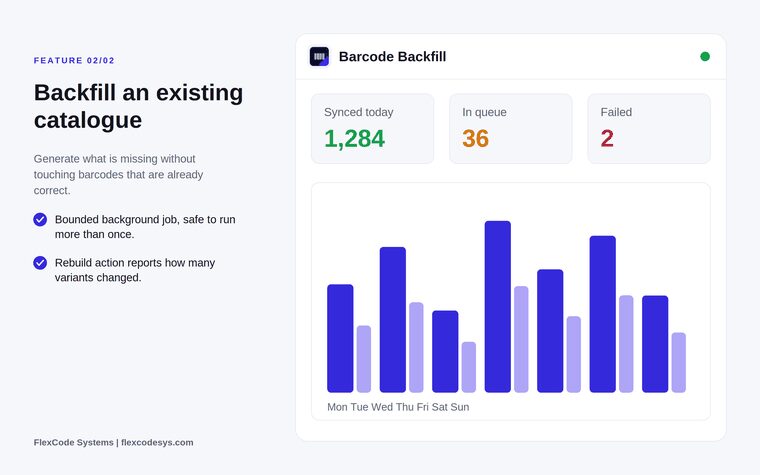Click the green status dot indicator
This screenshot has width=760, height=475.
coord(705,57)
